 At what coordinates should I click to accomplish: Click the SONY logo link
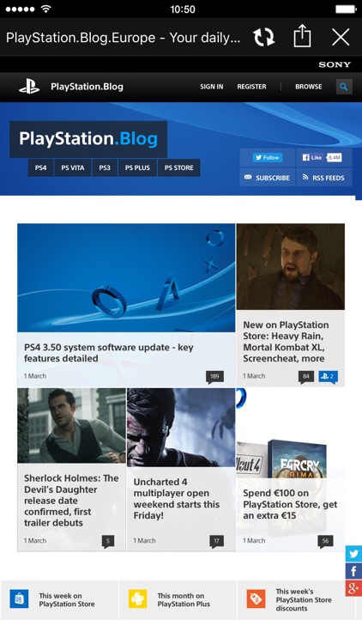[335, 64]
